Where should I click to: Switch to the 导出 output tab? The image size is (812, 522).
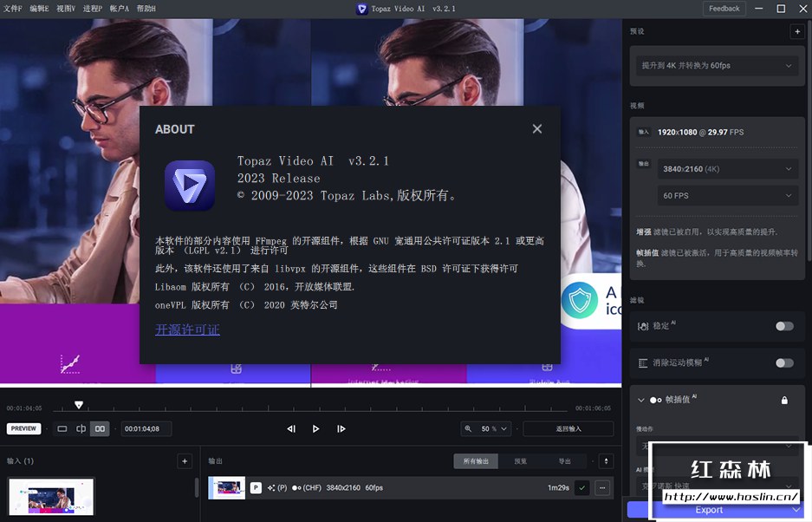tap(564, 460)
